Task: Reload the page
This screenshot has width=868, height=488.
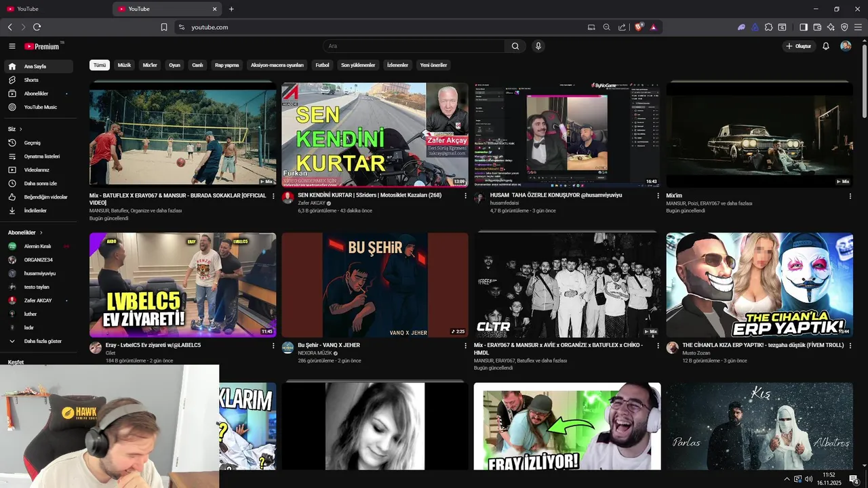Action: pyautogui.click(x=37, y=27)
